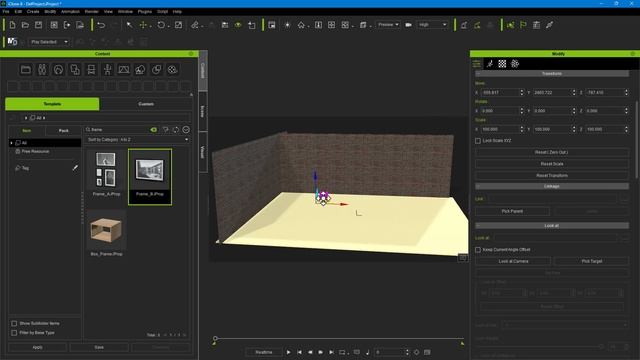
Task: Activate the Scale tool
Action: (x=178, y=25)
